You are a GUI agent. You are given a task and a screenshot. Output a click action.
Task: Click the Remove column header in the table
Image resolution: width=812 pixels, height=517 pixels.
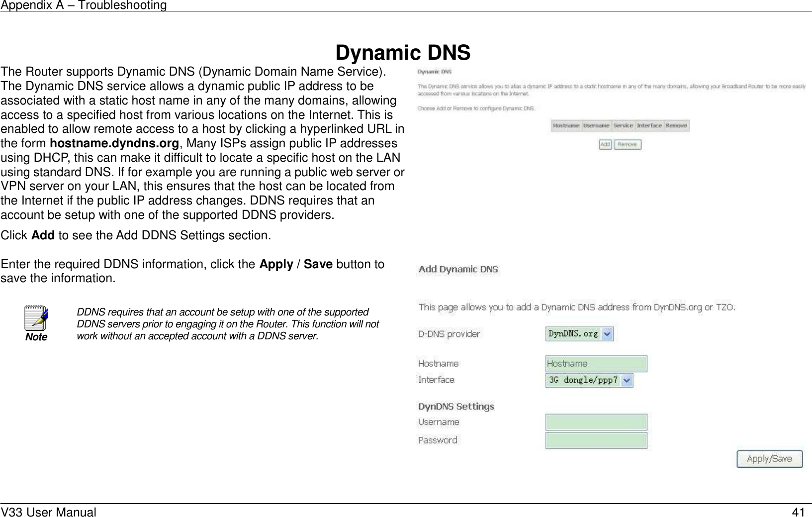pyautogui.click(x=676, y=126)
